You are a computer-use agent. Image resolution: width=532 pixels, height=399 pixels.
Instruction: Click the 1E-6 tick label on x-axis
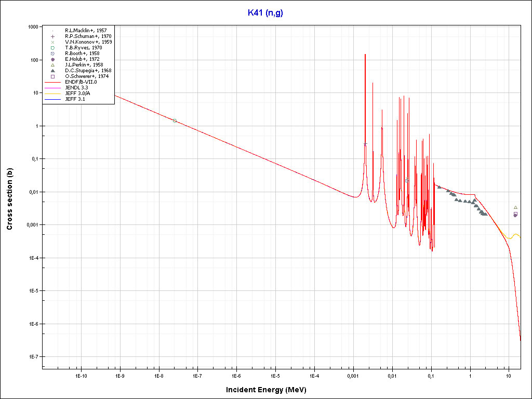pos(236,376)
